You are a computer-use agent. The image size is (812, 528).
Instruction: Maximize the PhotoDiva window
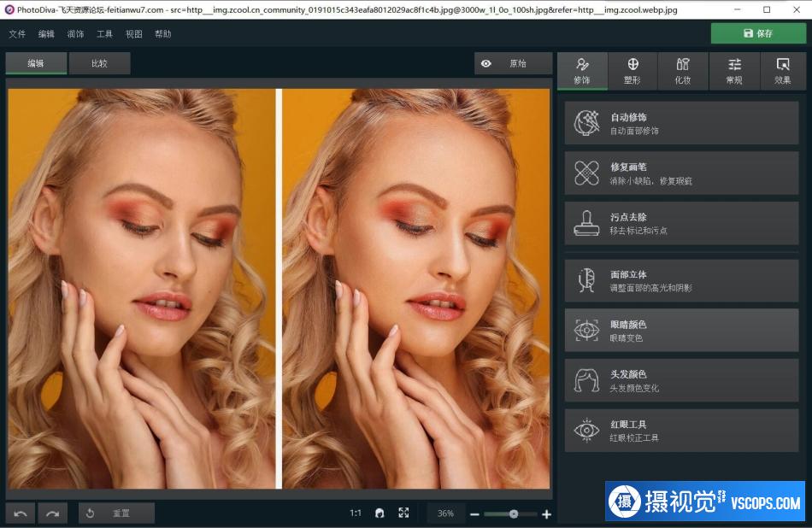pos(767,9)
